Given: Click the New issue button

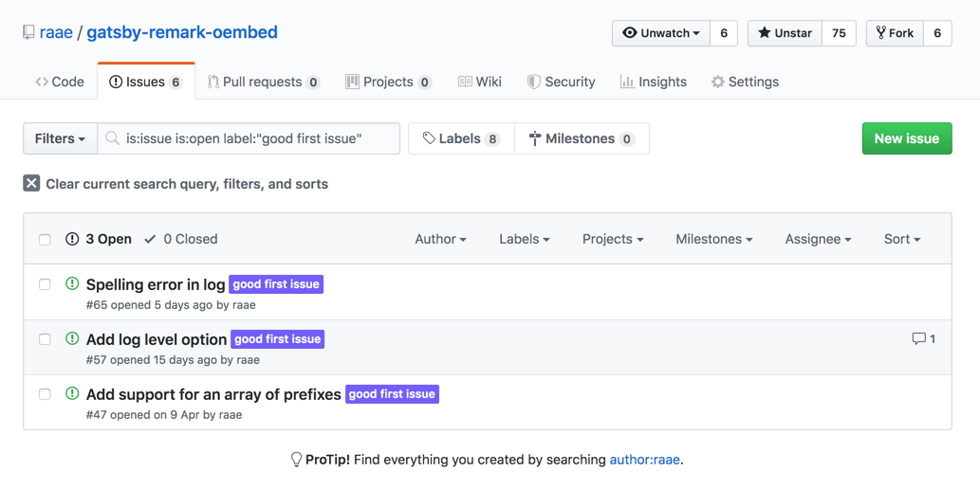Looking at the screenshot, I should tap(907, 138).
